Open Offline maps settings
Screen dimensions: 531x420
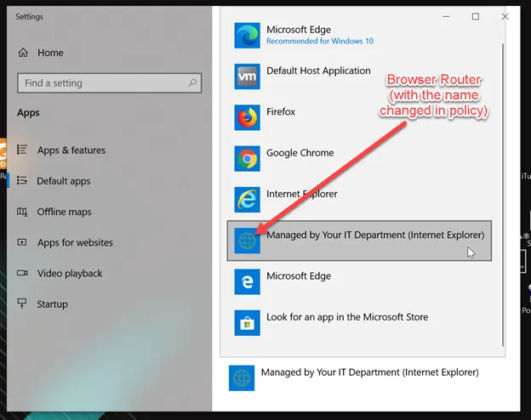click(x=64, y=212)
